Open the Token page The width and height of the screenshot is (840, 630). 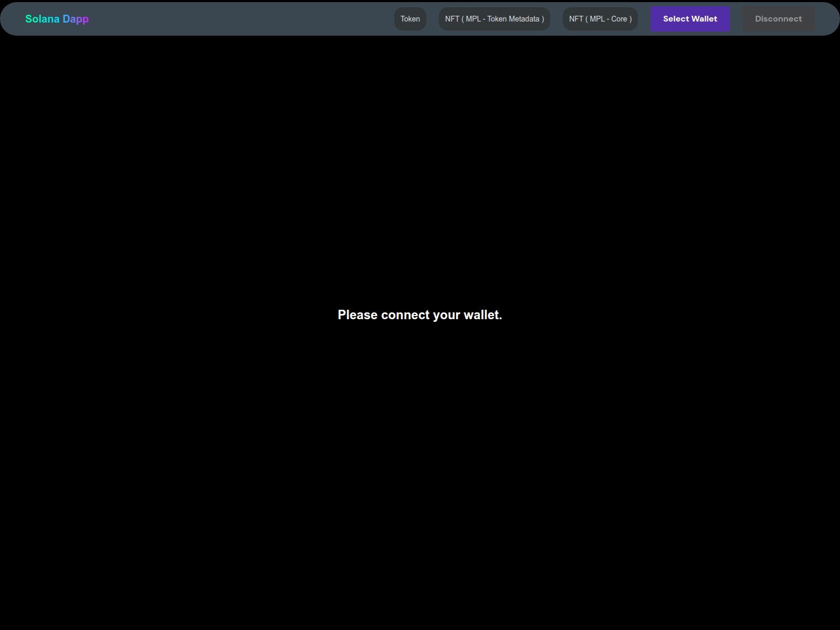[x=410, y=19]
